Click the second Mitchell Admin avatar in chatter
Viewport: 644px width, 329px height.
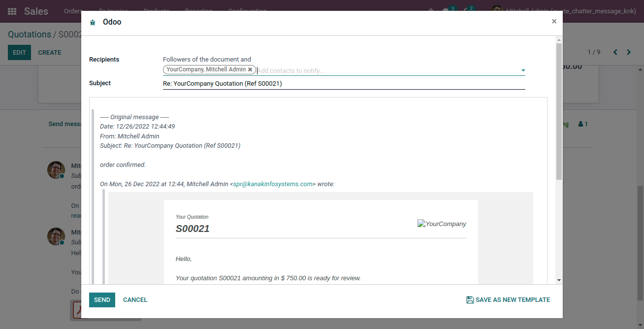pos(56,236)
